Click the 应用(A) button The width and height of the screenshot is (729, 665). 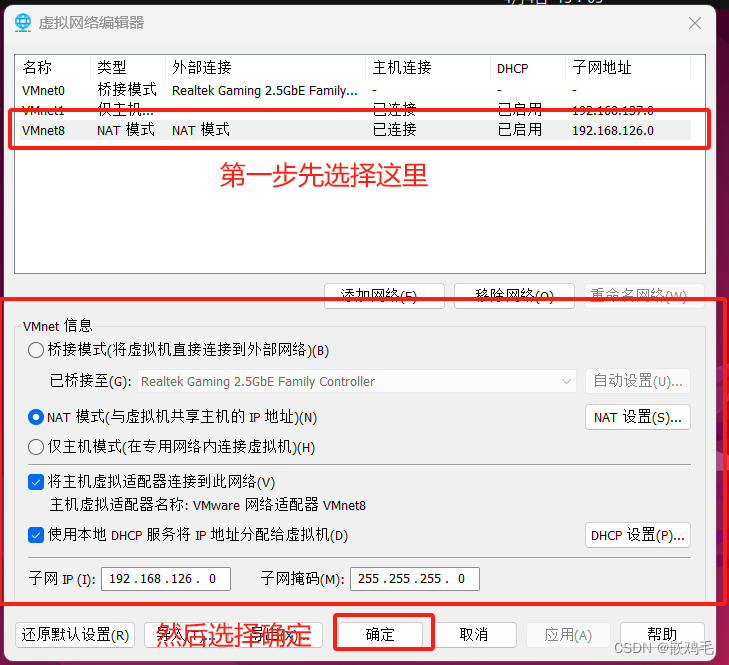coord(568,635)
